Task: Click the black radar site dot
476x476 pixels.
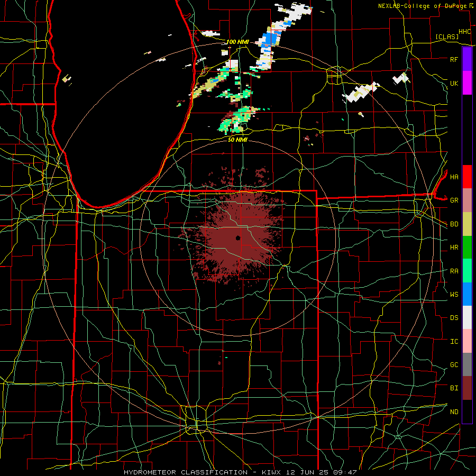Action: click(x=238, y=237)
